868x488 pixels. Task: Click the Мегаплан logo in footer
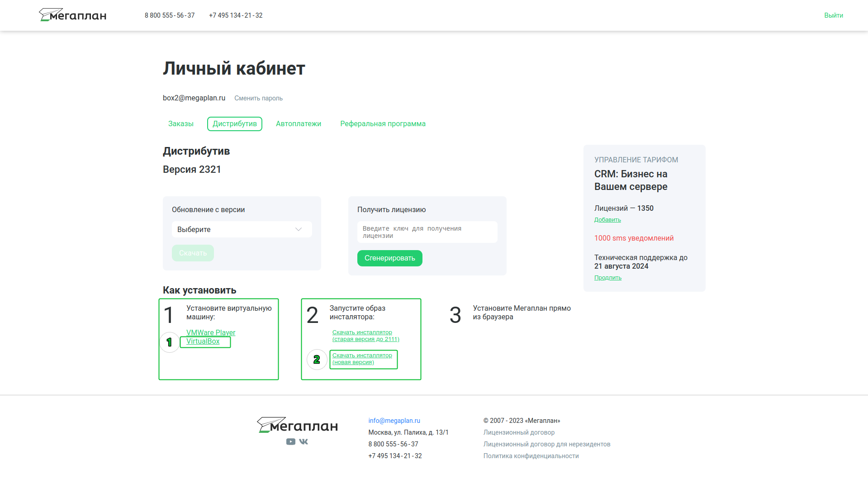click(x=297, y=425)
